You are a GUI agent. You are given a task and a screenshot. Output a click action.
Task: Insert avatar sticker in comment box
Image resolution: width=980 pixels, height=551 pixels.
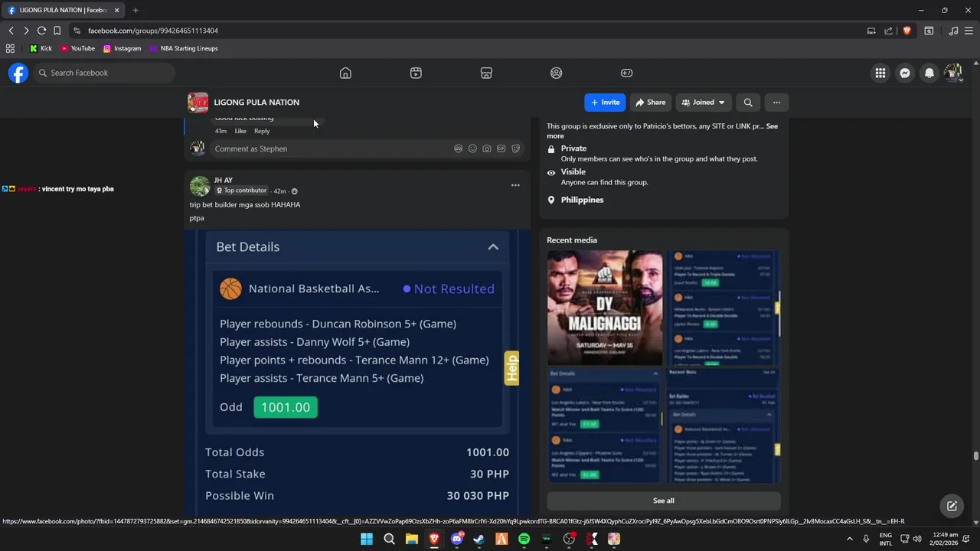459,148
